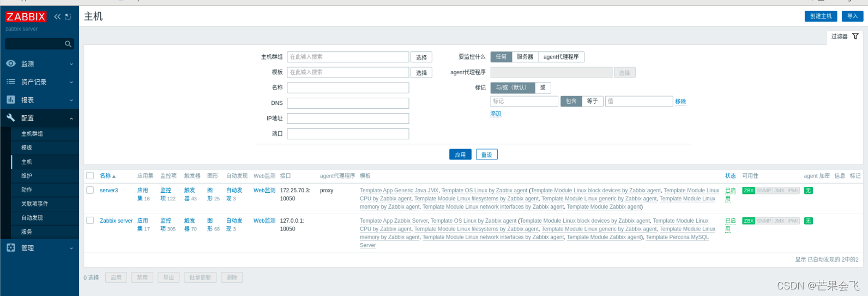Click the ZABBIX logo
Viewport: 868px width, 296px height.
pos(26,17)
